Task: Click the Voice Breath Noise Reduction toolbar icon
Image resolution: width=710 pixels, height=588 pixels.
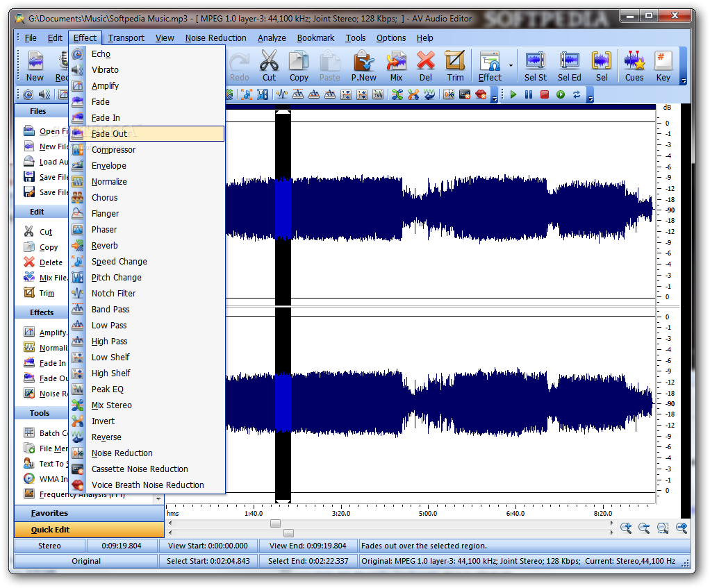Action: 481,94
